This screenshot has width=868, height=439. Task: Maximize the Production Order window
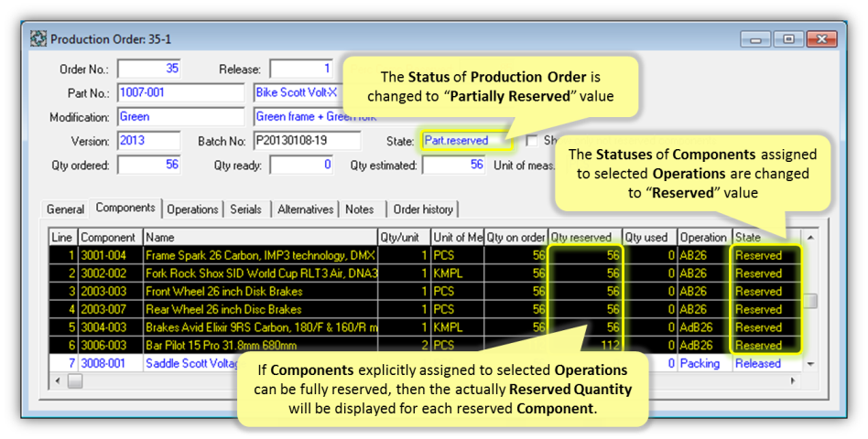click(x=789, y=39)
